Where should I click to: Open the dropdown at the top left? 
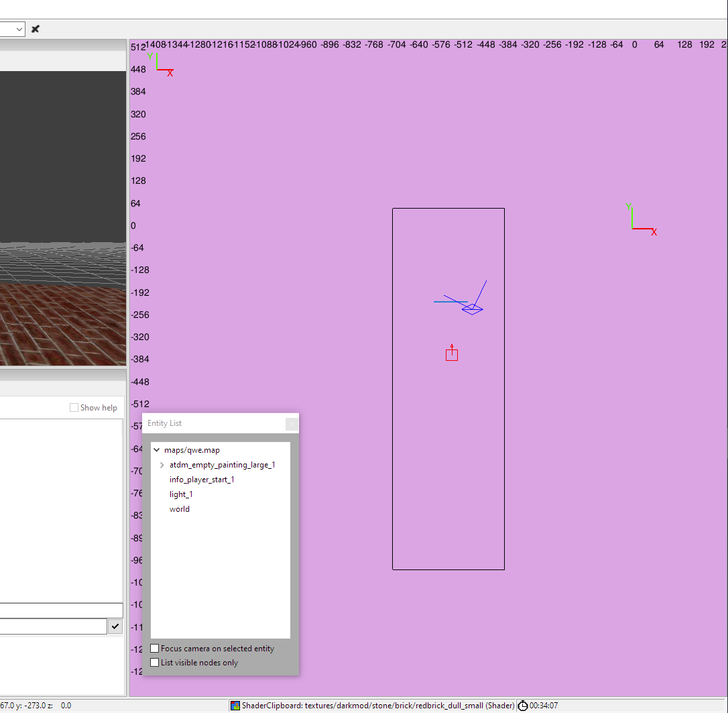[19, 29]
